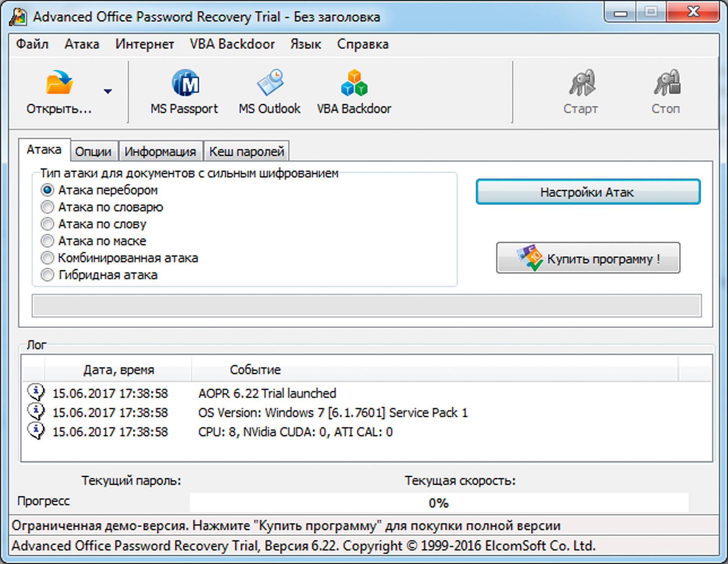Viewport: 728px width, 564px height.
Task: Enable the Гибридная атака radio option
Action: point(47,275)
